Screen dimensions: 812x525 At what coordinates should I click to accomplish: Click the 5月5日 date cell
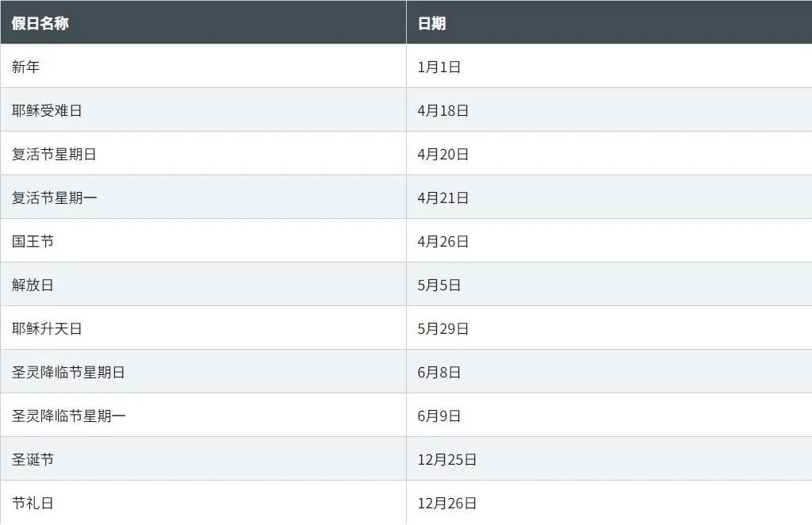click(x=439, y=285)
